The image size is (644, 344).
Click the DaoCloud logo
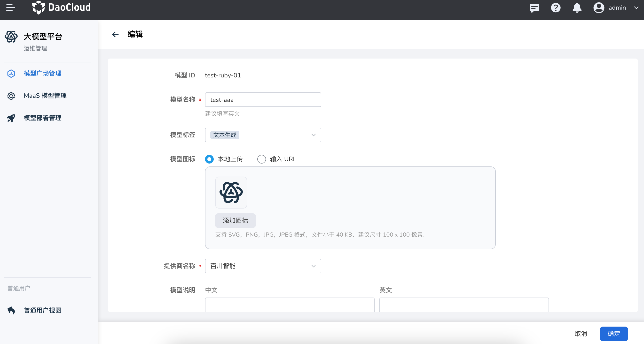(62, 7)
